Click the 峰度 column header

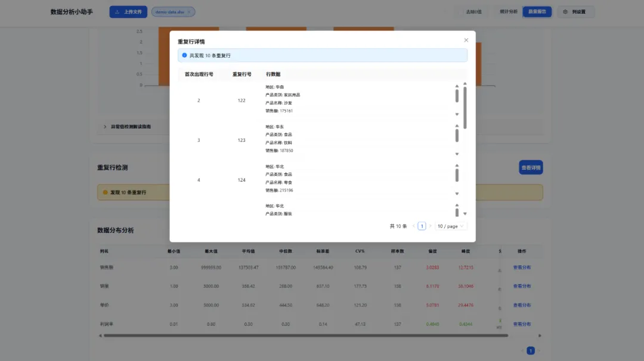tap(465, 251)
